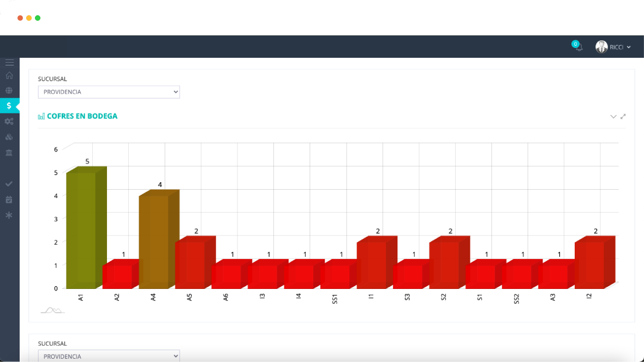Image resolution: width=644 pixels, height=362 pixels.
Task: Open the home icon in sidebar
Action: click(x=9, y=76)
